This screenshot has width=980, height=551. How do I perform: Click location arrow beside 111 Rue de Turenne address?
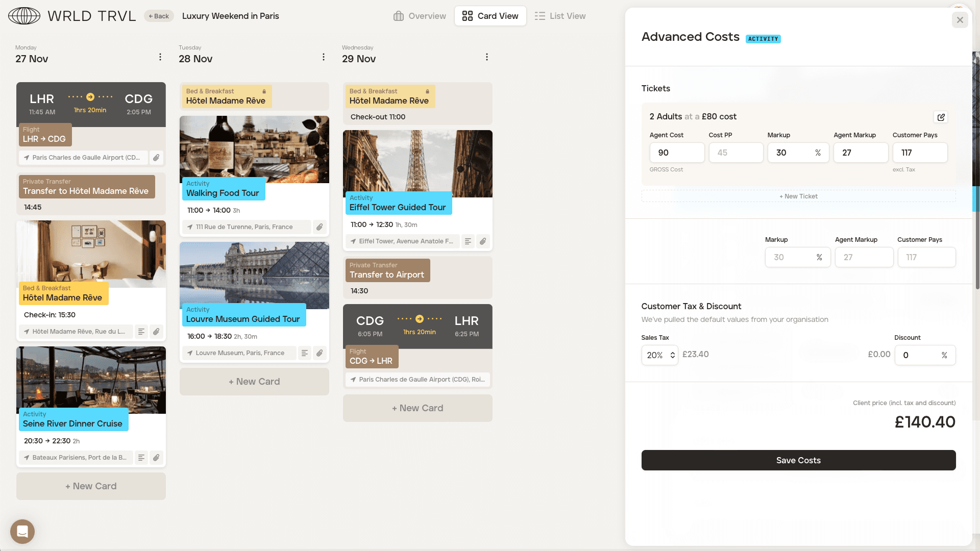pyautogui.click(x=190, y=227)
